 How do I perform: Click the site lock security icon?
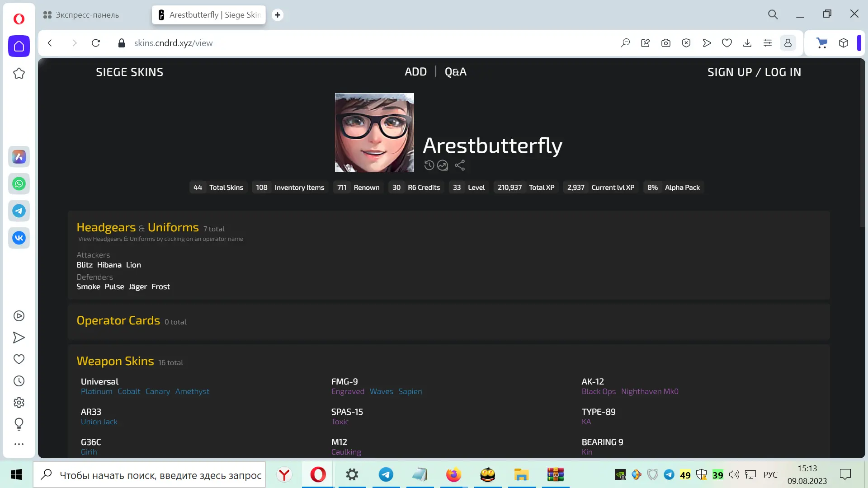coord(121,43)
